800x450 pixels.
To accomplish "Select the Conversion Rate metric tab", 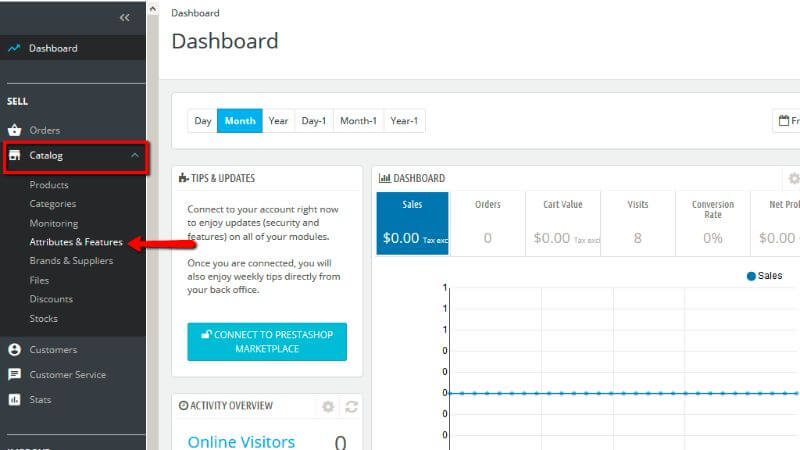I will pos(713,223).
